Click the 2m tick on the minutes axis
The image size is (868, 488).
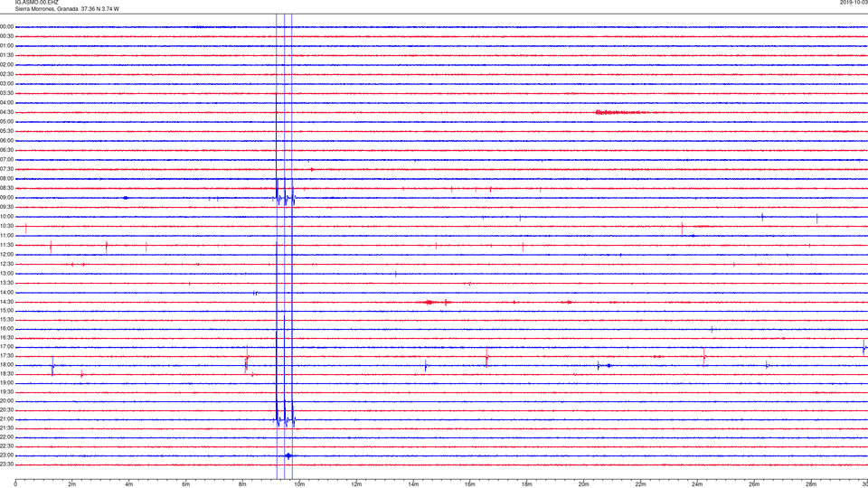tap(72, 484)
